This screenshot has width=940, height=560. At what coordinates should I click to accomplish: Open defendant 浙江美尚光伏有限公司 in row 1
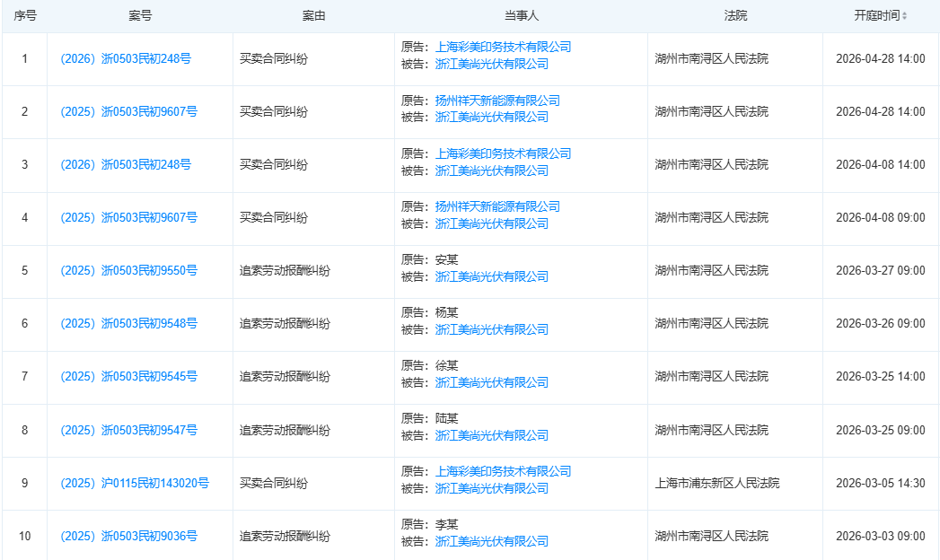(492, 64)
